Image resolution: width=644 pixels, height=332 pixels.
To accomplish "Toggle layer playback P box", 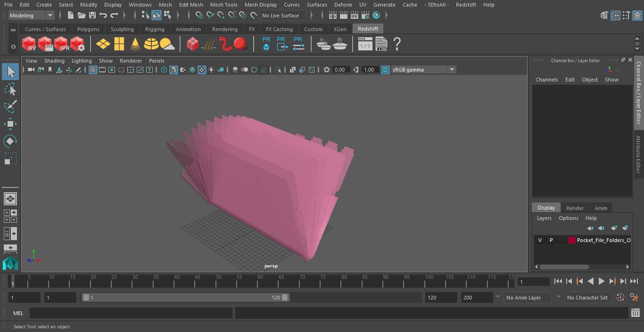I will 551,240.
